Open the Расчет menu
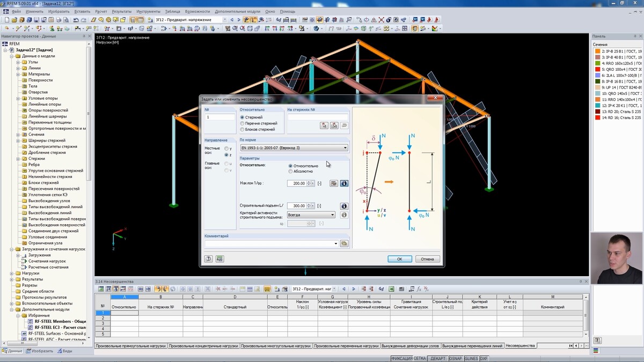The height and width of the screenshot is (362, 644). coord(101,11)
